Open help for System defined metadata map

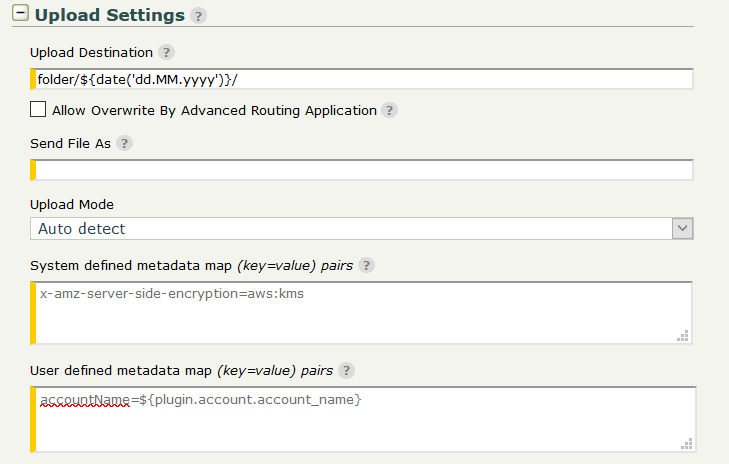pyautogui.click(x=367, y=265)
